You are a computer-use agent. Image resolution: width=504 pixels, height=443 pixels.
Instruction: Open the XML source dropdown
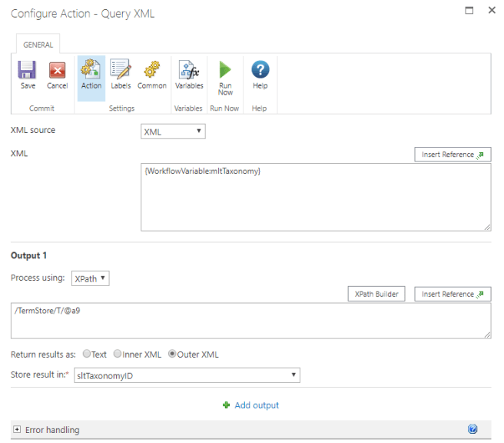point(173,132)
